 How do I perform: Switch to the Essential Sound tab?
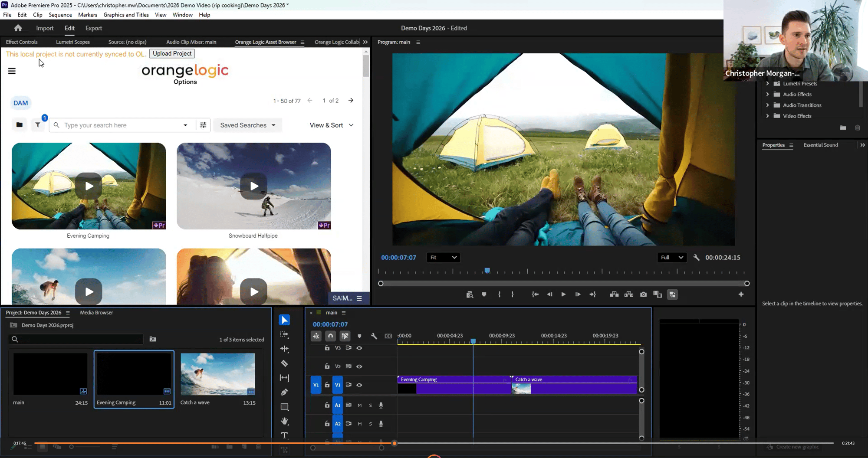click(x=821, y=145)
